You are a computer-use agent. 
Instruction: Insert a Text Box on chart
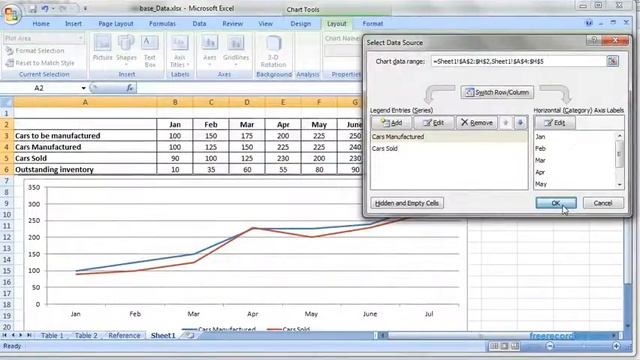(150, 51)
